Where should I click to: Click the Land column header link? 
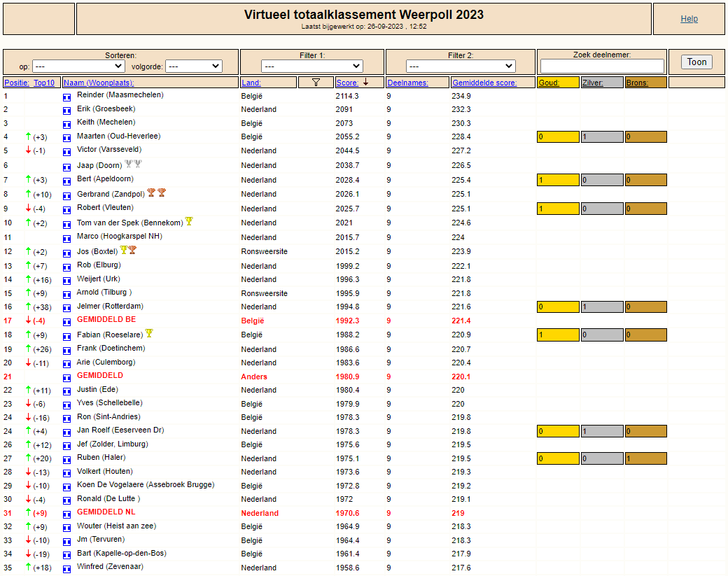coord(251,83)
